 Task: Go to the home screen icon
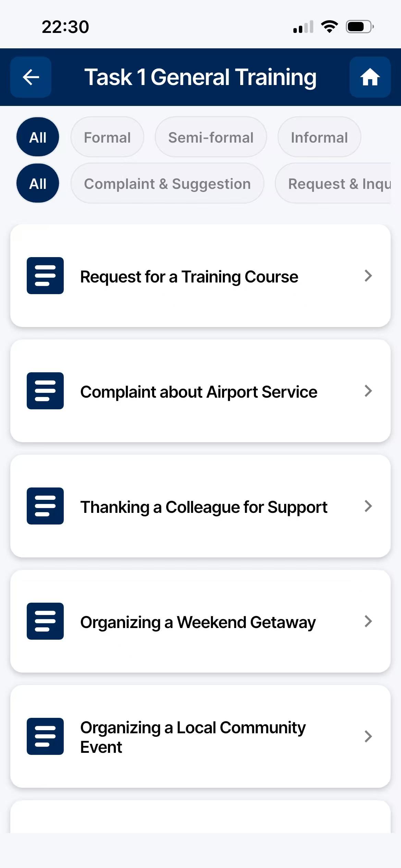[x=370, y=77]
